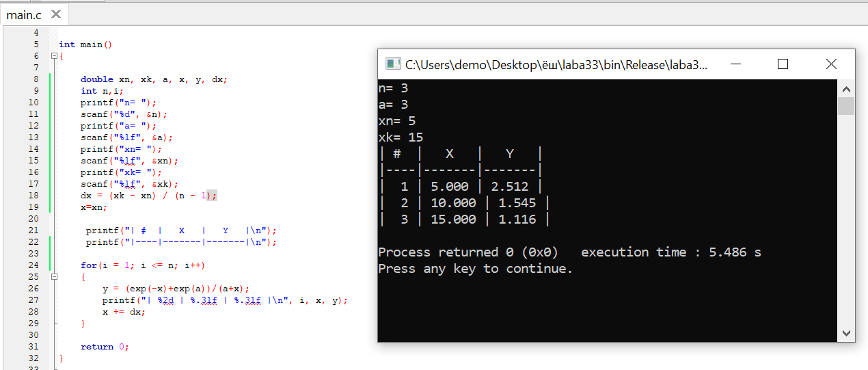Click line number 31 in the gutter

pos(34,347)
